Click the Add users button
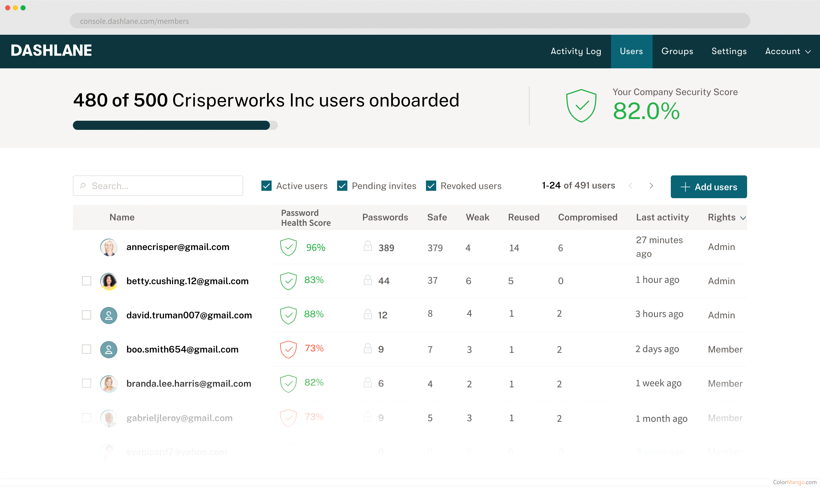This screenshot has height=504, width=820. pyautogui.click(x=709, y=187)
